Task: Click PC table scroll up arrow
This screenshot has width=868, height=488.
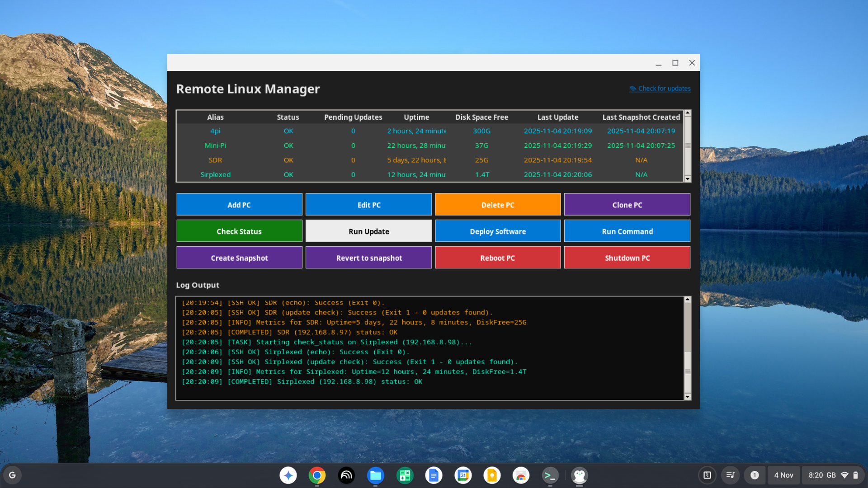Action: pos(688,113)
